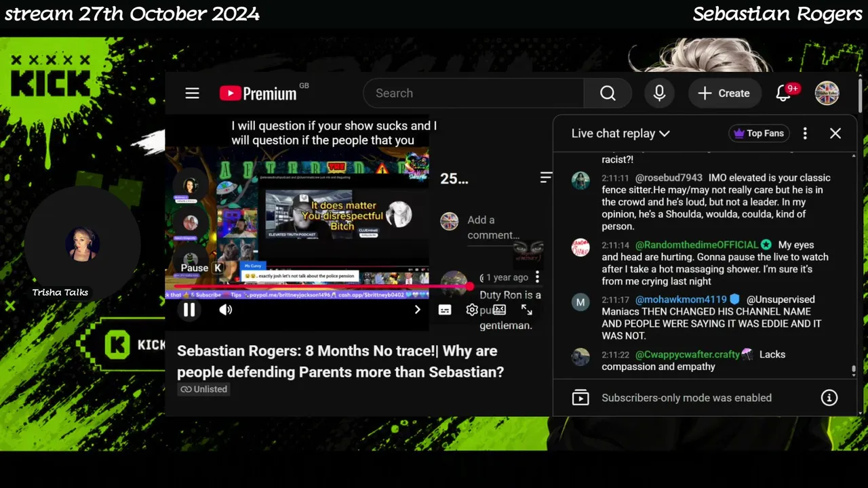
Task: Click the green star badge beside RandomthedimeOFFICIAL
Action: click(x=766, y=245)
